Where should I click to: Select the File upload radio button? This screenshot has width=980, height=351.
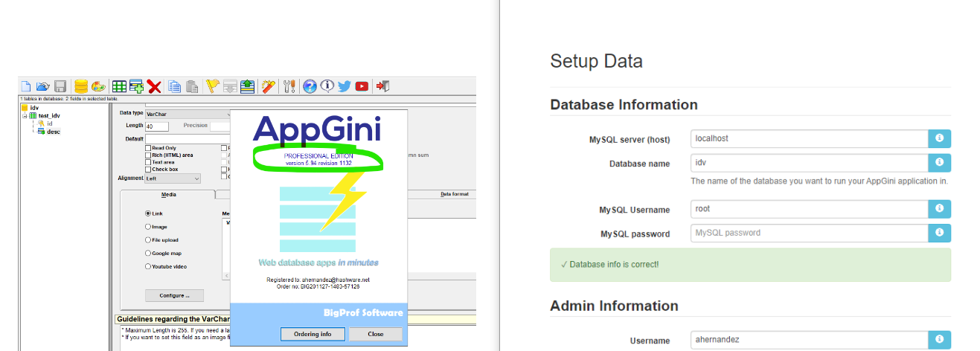tap(148, 239)
